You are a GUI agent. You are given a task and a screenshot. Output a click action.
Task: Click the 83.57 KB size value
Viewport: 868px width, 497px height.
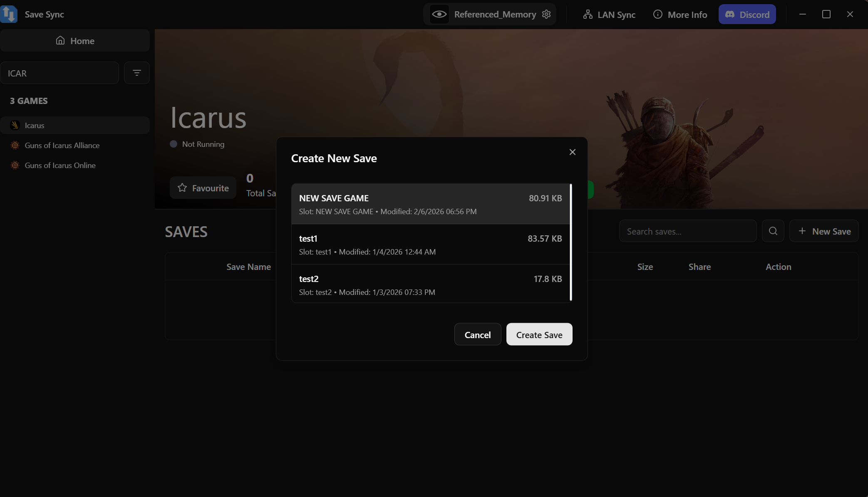(545, 239)
